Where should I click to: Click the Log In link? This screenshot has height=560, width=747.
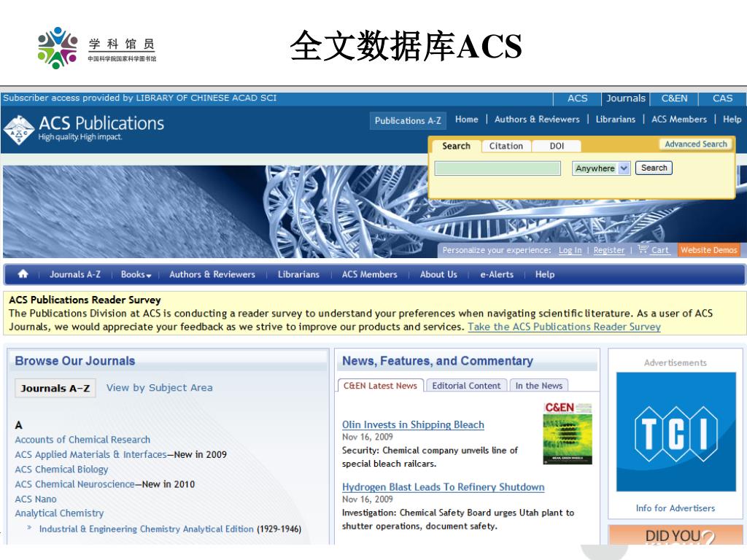[x=570, y=250]
